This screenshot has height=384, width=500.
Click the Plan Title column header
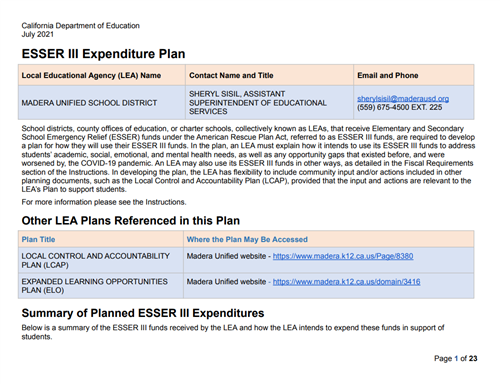click(38, 239)
